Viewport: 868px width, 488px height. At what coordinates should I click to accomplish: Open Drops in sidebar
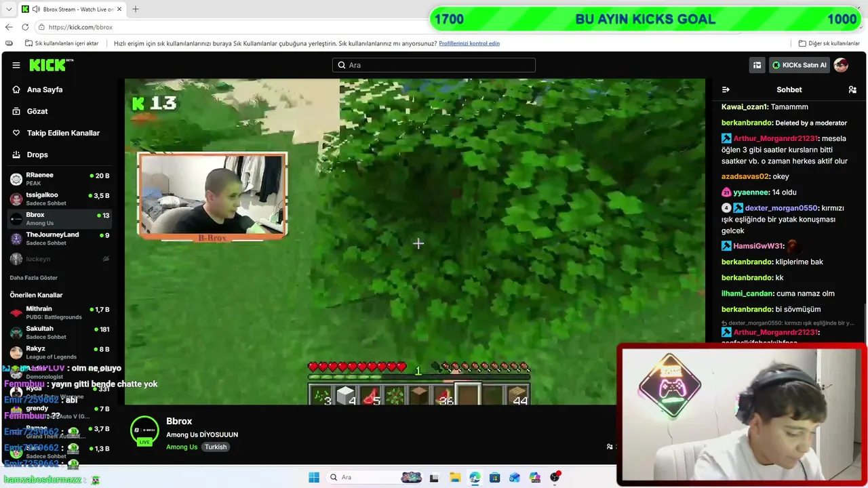37,155
